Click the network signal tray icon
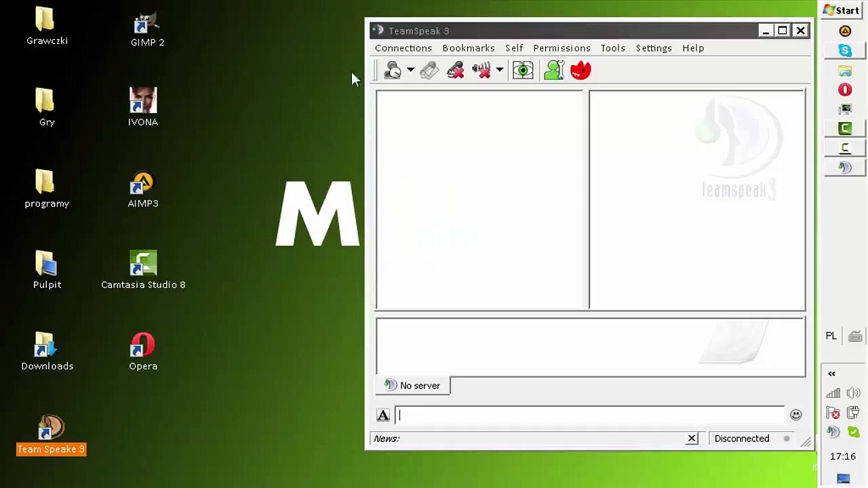Viewport: 868px width, 488px height. tap(833, 394)
